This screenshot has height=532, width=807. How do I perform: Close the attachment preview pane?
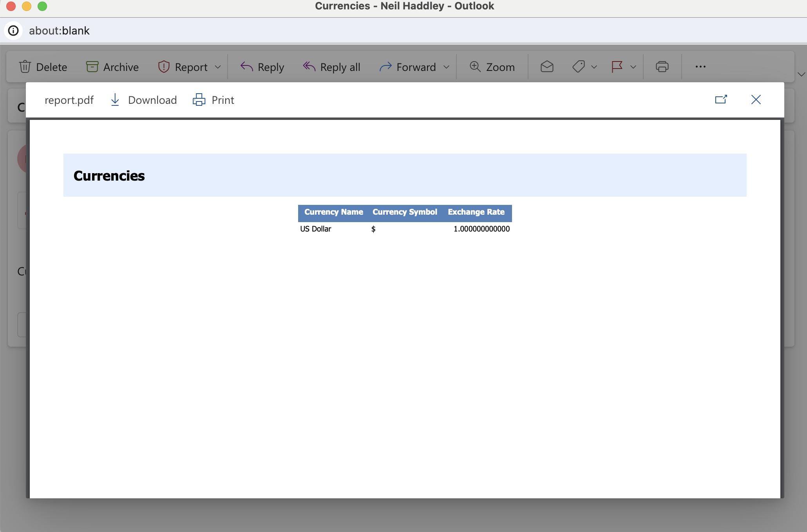point(756,100)
